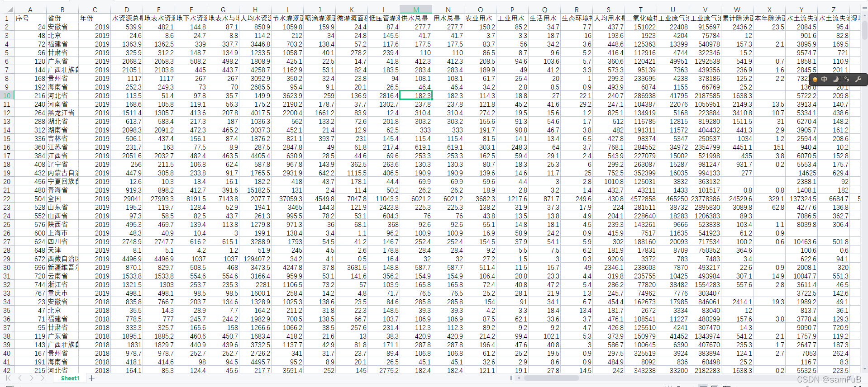Click the value 3681.5 in row 30
This screenshot has width=868, height=387.
click(352, 267)
